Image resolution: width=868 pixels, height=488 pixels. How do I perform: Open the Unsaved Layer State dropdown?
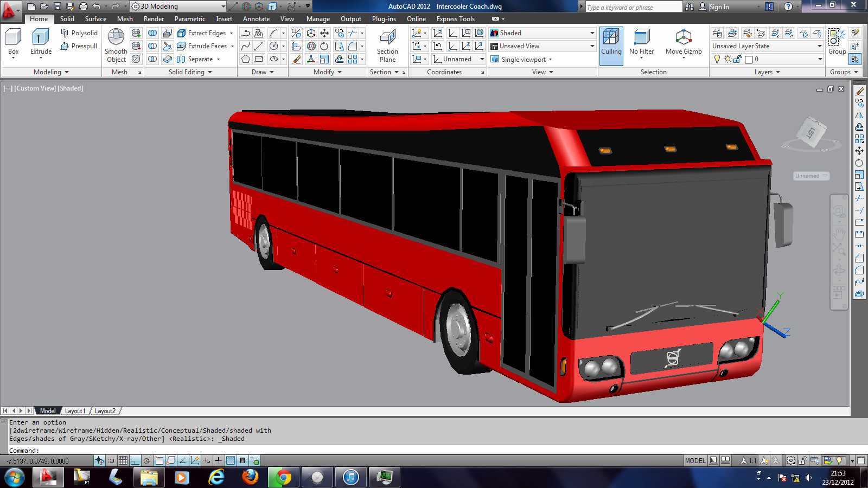pyautogui.click(x=768, y=46)
